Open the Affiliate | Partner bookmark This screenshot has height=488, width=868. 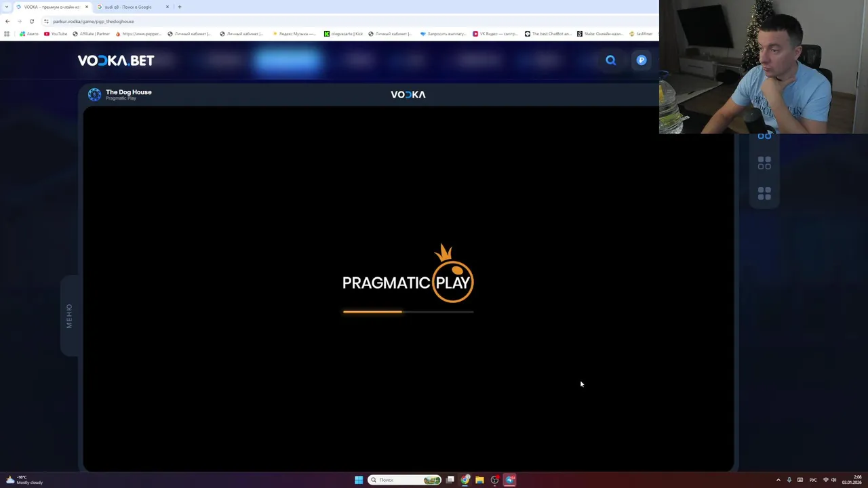pos(92,33)
